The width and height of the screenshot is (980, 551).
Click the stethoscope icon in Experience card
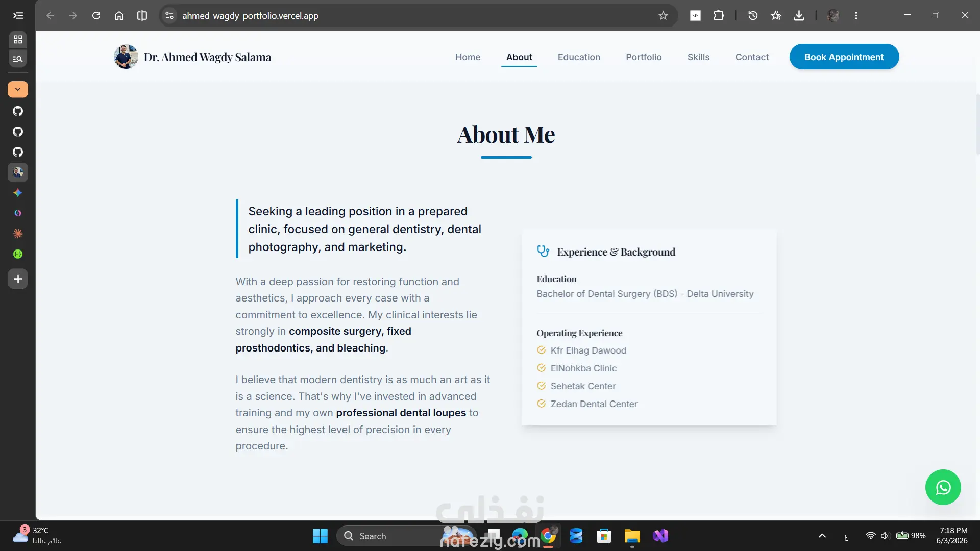tap(543, 252)
